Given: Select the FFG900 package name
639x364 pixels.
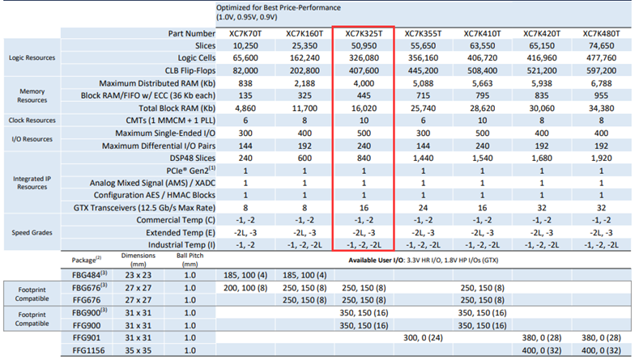Looking at the screenshot, I should click(x=86, y=325).
